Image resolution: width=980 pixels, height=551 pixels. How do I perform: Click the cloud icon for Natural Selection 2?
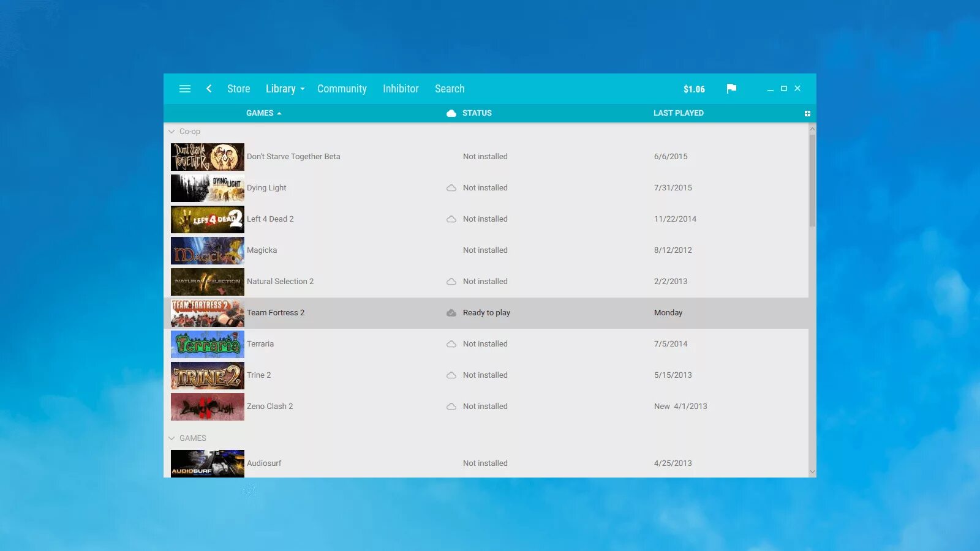pos(451,282)
